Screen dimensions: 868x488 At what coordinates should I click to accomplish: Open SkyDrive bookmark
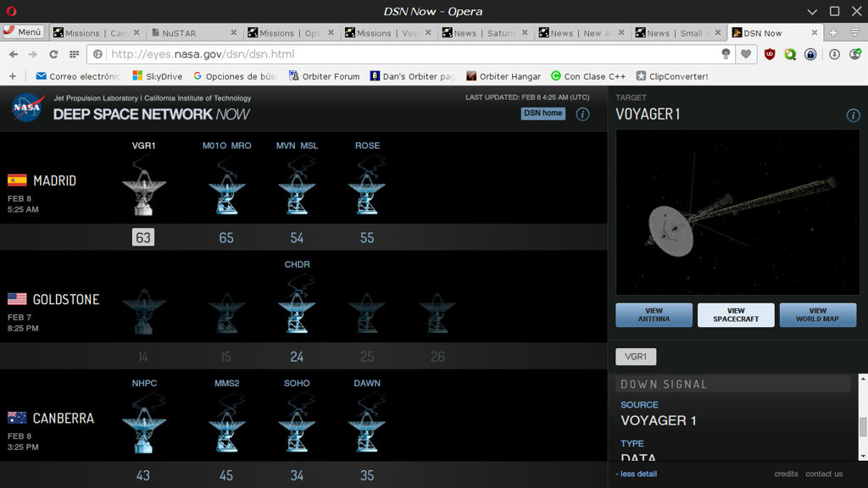tap(157, 76)
